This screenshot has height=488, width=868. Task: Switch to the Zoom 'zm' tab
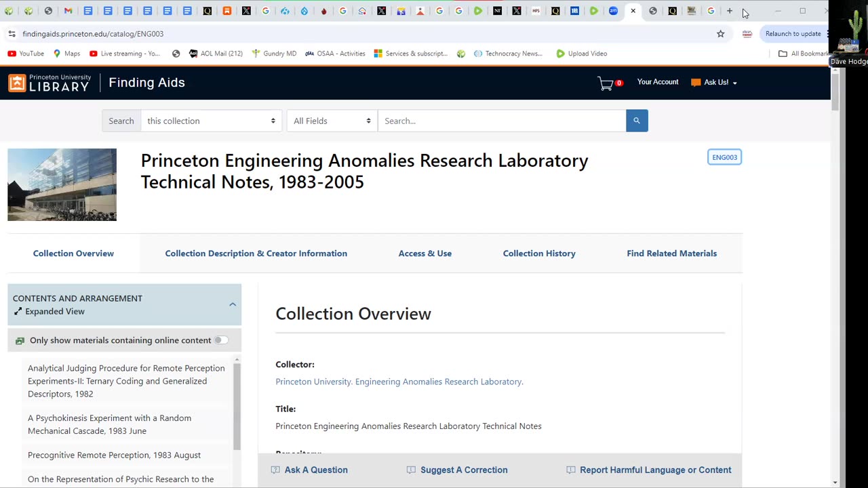pos(614,11)
